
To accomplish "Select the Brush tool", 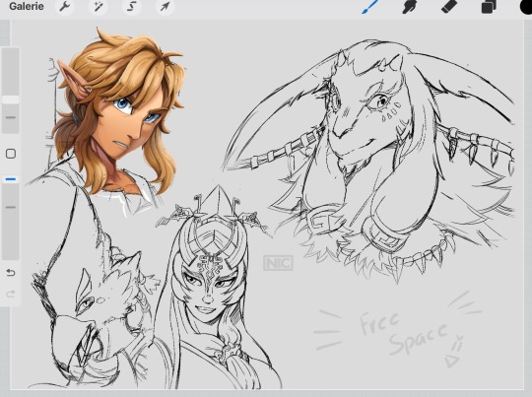I will [369, 7].
